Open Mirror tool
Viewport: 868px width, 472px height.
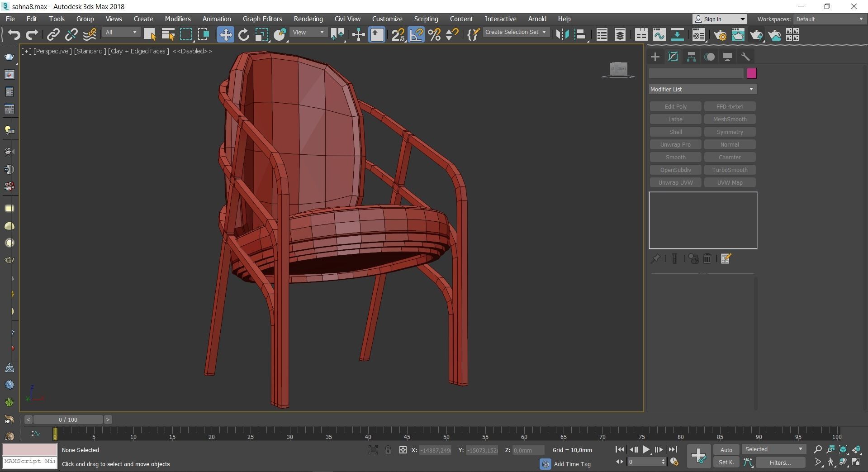(x=562, y=34)
